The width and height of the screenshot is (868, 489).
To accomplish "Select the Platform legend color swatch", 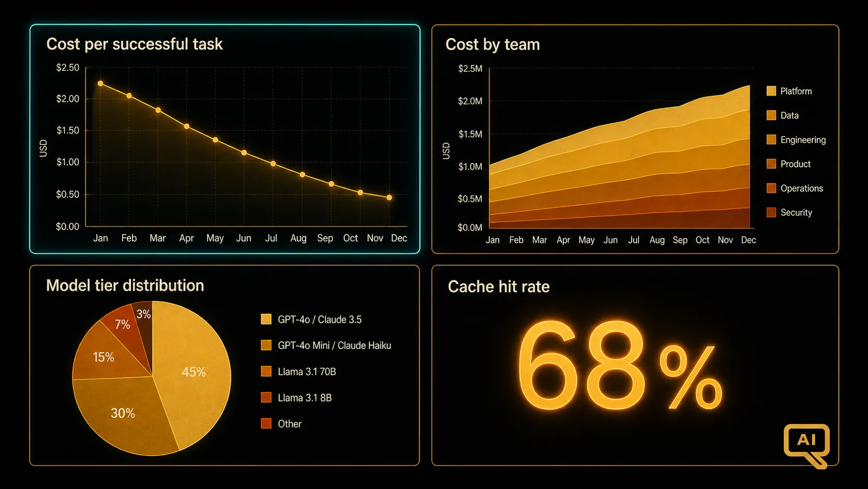I will coord(771,91).
